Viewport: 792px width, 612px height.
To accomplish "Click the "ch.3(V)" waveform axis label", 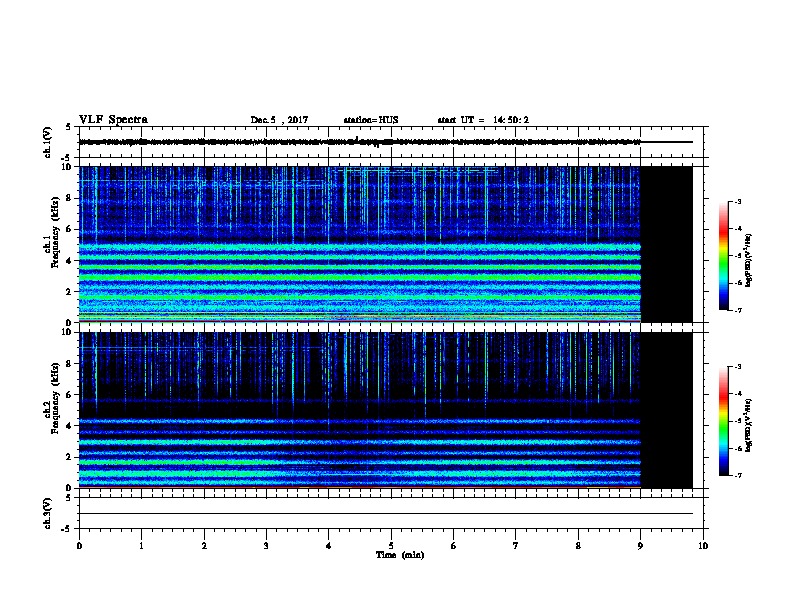I will pos(47,513).
